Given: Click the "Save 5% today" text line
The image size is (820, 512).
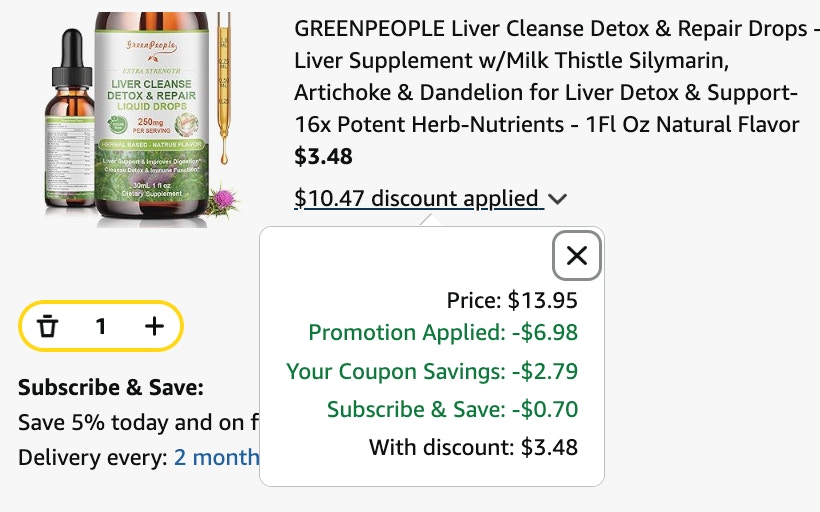Looking at the screenshot, I should coord(139,423).
